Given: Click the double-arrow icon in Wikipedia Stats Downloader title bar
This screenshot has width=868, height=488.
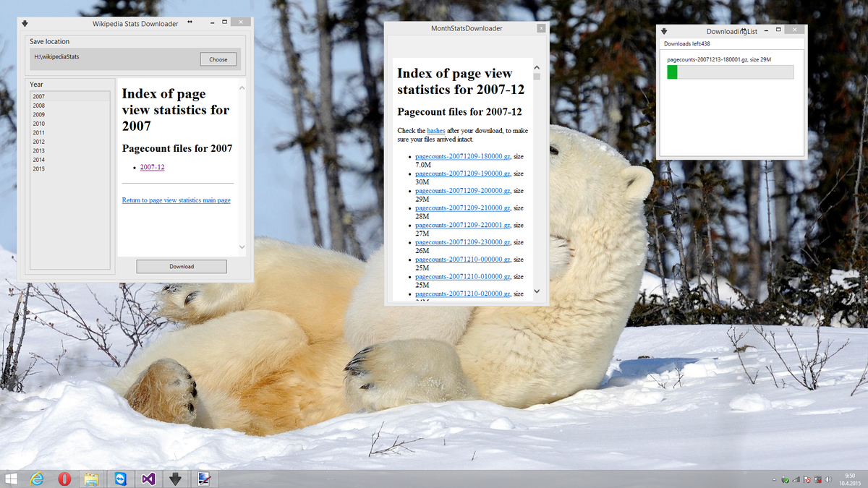Looking at the screenshot, I should (190, 22).
